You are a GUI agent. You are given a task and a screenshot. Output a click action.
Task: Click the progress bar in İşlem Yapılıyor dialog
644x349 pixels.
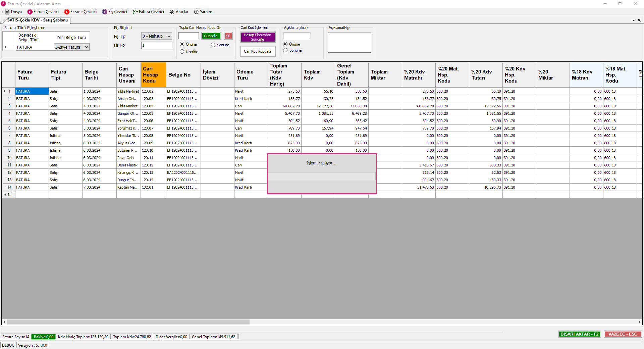(x=322, y=176)
